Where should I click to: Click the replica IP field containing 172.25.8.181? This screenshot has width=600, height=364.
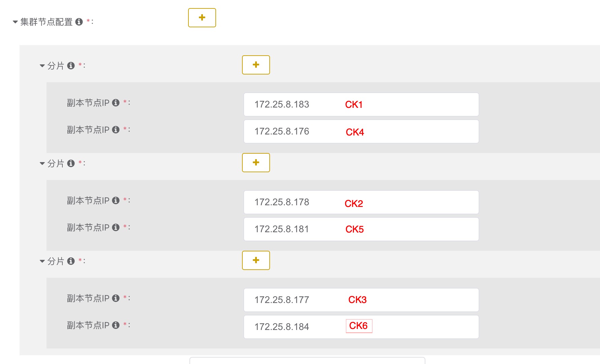click(x=361, y=229)
